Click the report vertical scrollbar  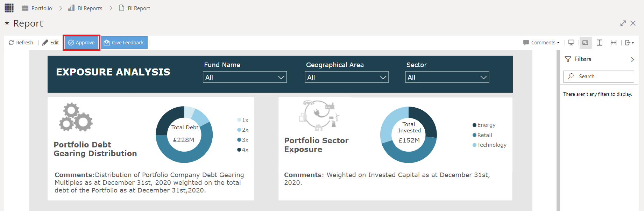(x=558, y=131)
